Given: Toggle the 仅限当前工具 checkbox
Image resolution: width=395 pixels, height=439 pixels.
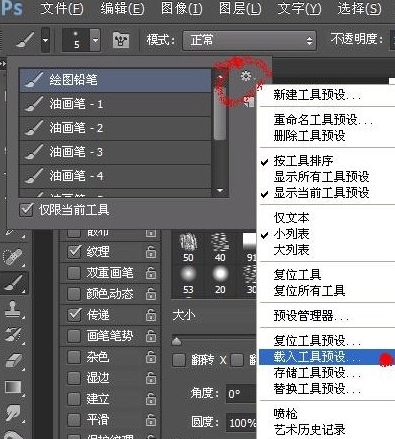Looking at the screenshot, I should 26,210.
